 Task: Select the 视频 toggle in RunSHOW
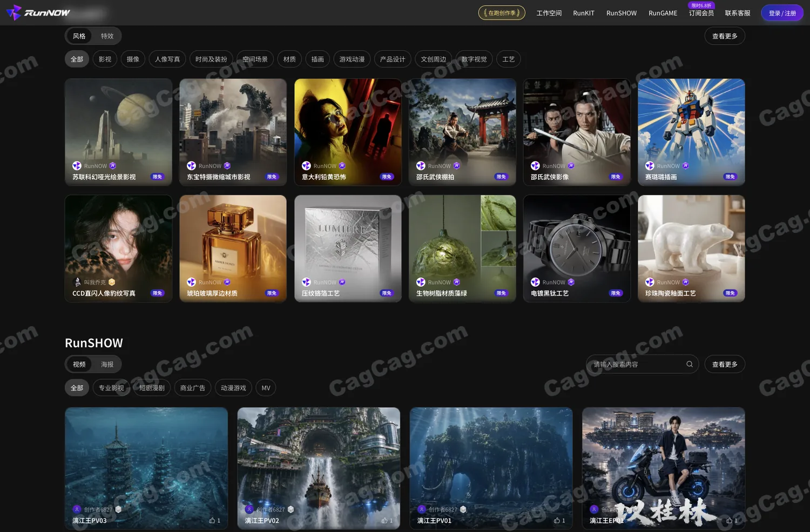click(79, 365)
